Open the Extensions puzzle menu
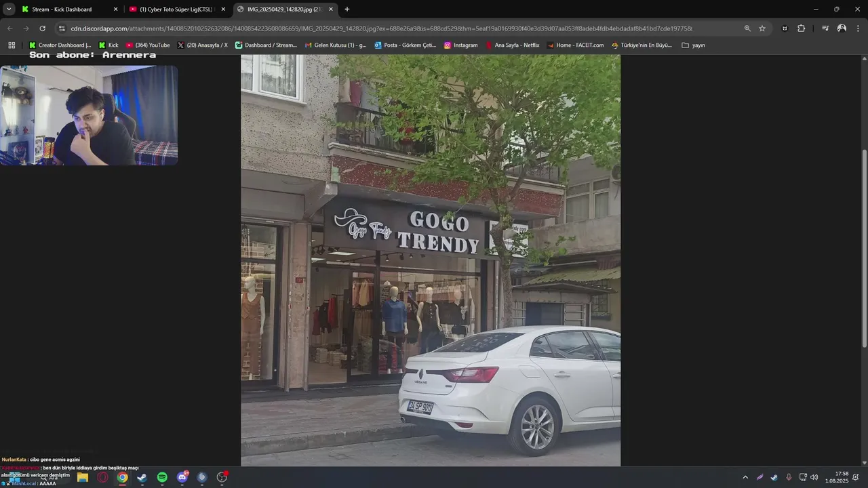The width and height of the screenshot is (868, 488). point(801,28)
